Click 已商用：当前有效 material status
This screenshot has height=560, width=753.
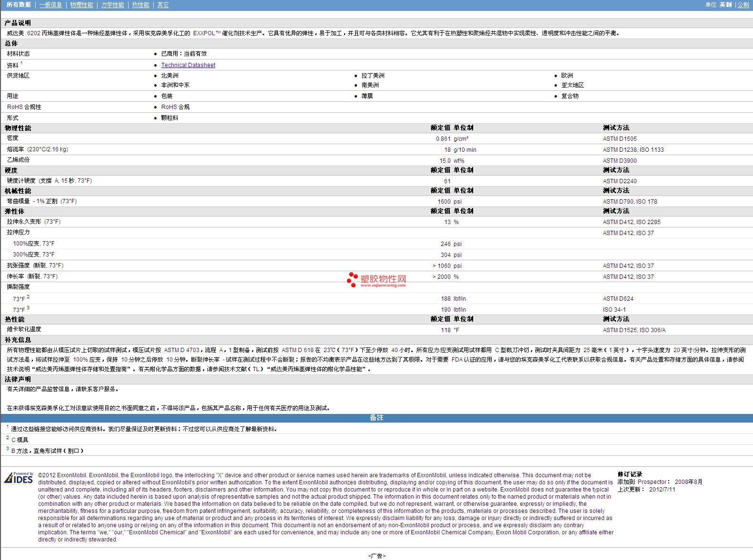pos(184,54)
